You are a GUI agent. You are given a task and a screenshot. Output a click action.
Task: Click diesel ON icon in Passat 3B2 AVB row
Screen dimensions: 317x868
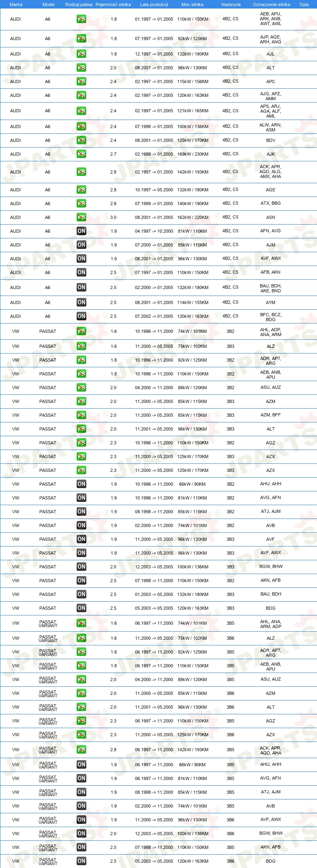(x=81, y=525)
